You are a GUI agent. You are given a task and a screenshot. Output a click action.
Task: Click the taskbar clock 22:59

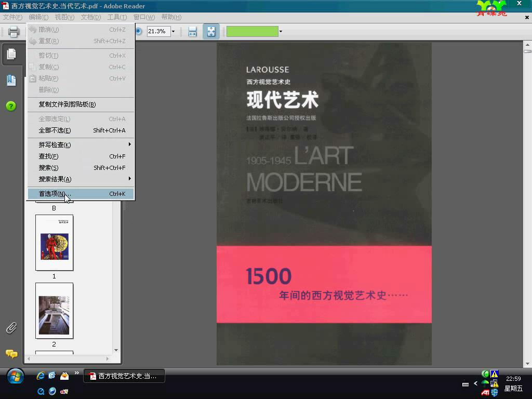pos(513,379)
